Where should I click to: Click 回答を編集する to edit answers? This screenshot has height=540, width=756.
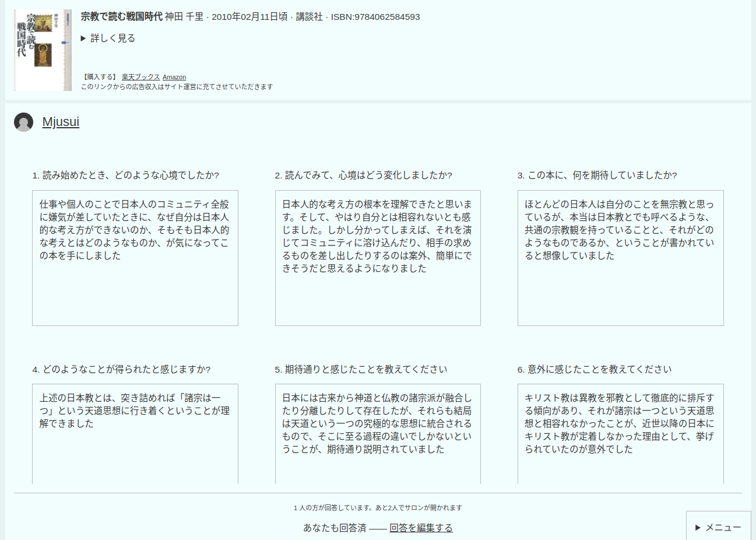421,528
